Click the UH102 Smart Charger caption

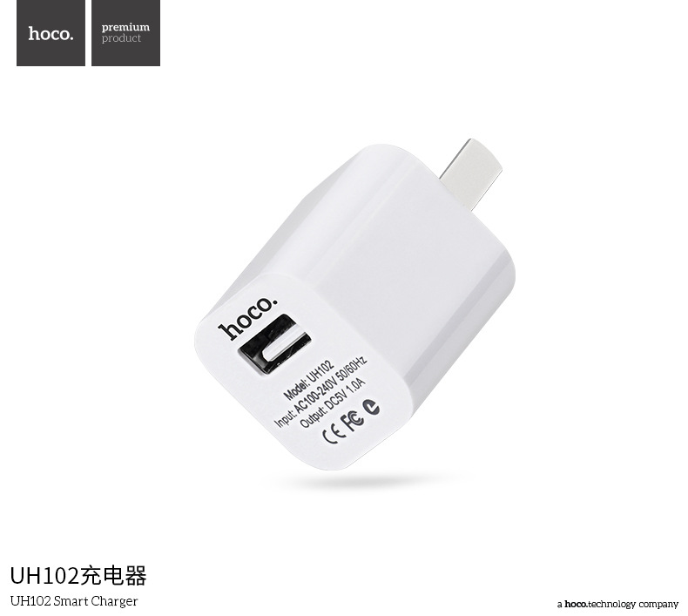coord(74,601)
